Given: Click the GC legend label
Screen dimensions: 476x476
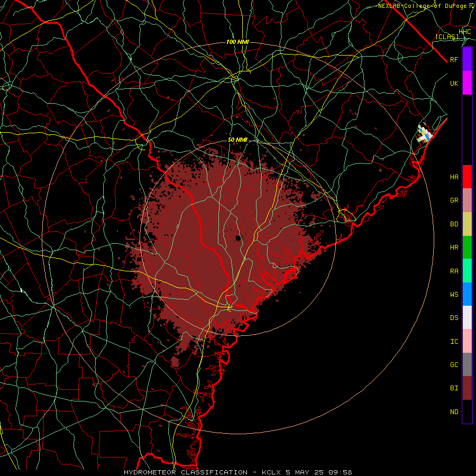Looking at the screenshot, I should [x=454, y=364].
